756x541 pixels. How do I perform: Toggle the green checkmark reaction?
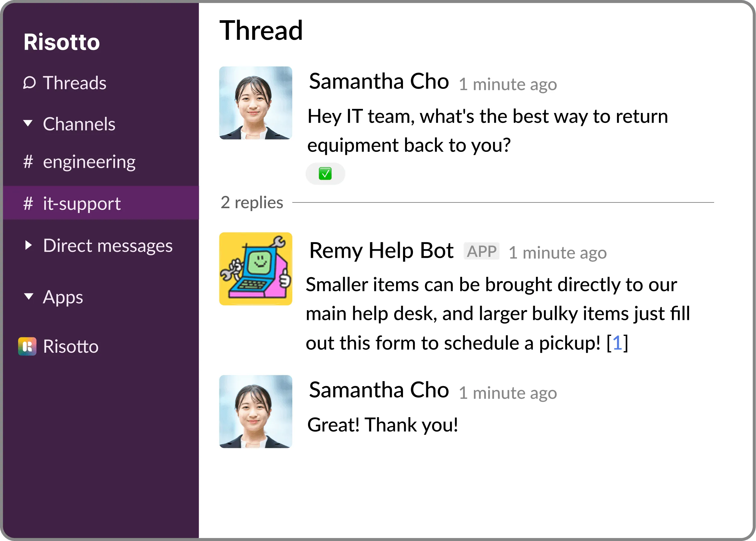325,174
